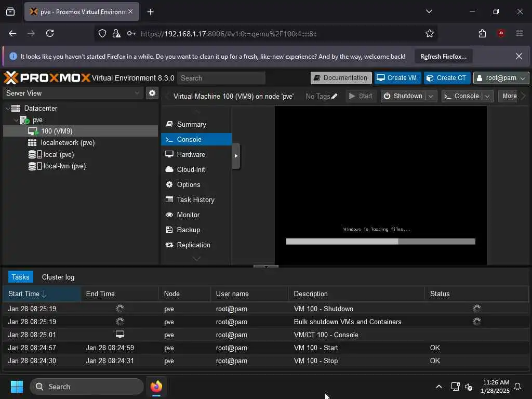Collapse the pve node in tree

coord(16,120)
